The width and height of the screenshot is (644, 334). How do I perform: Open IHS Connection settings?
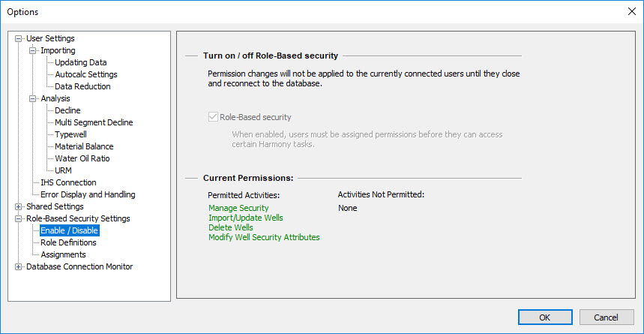(x=68, y=182)
